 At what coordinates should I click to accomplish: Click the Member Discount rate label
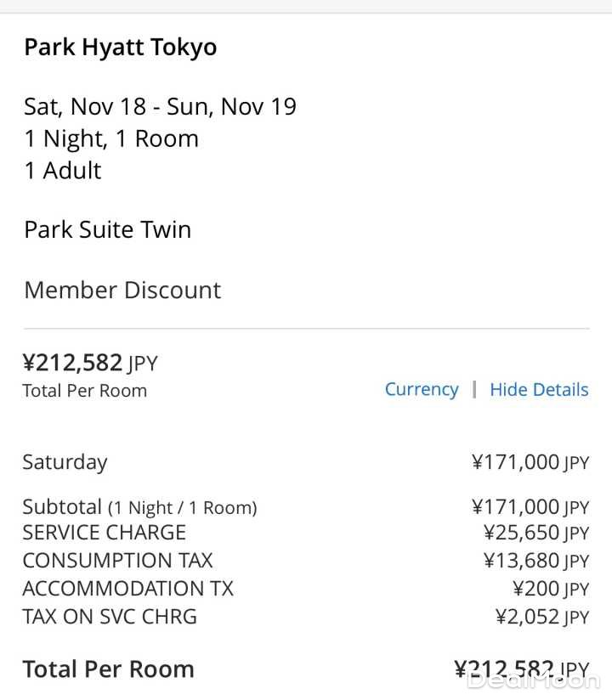click(x=122, y=290)
